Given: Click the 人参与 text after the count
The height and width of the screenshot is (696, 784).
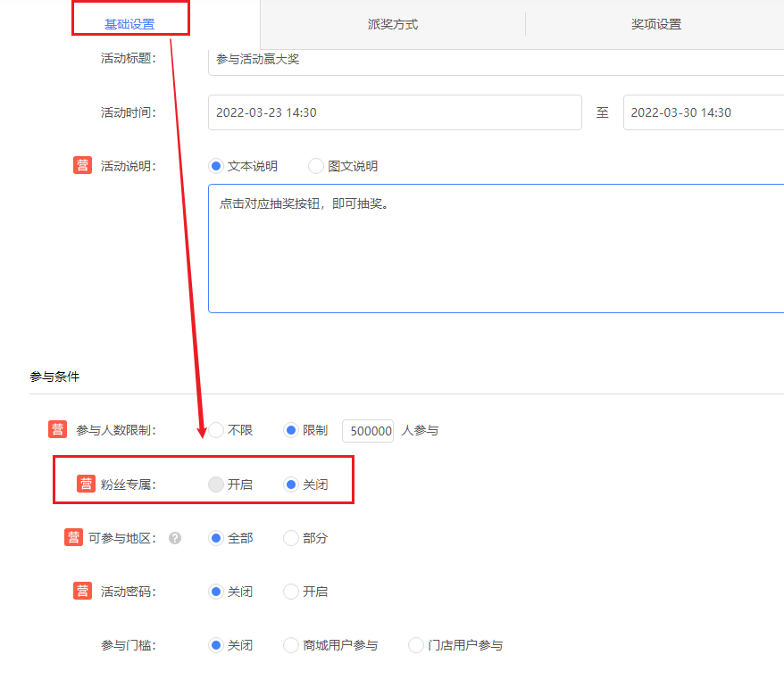Looking at the screenshot, I should pyautogui.click(x=420, y=431).
